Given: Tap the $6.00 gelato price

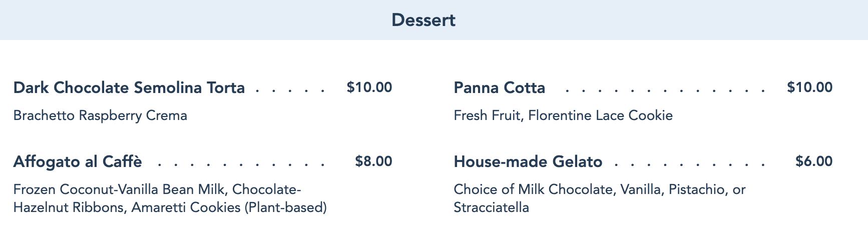Looking at the screenshot, I should pyautogui.click(x=814, y=161).
